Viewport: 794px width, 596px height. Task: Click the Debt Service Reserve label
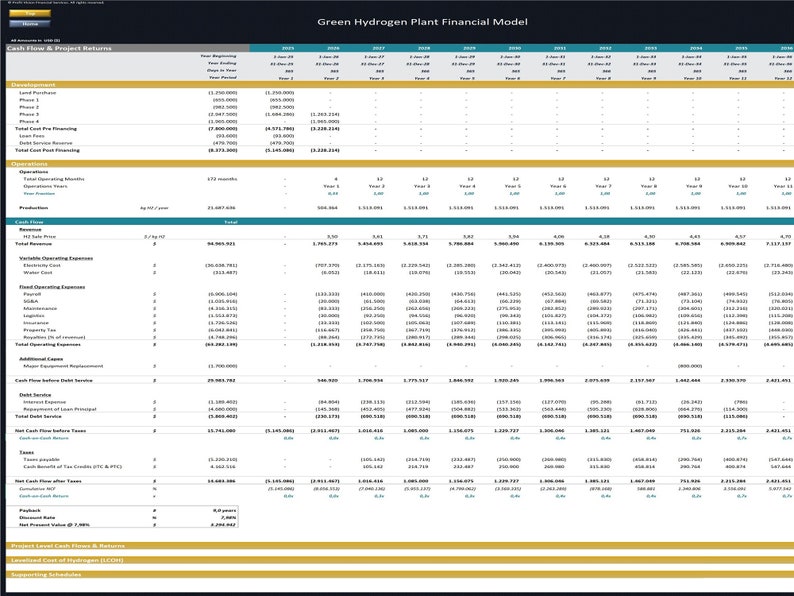(46, 143)
